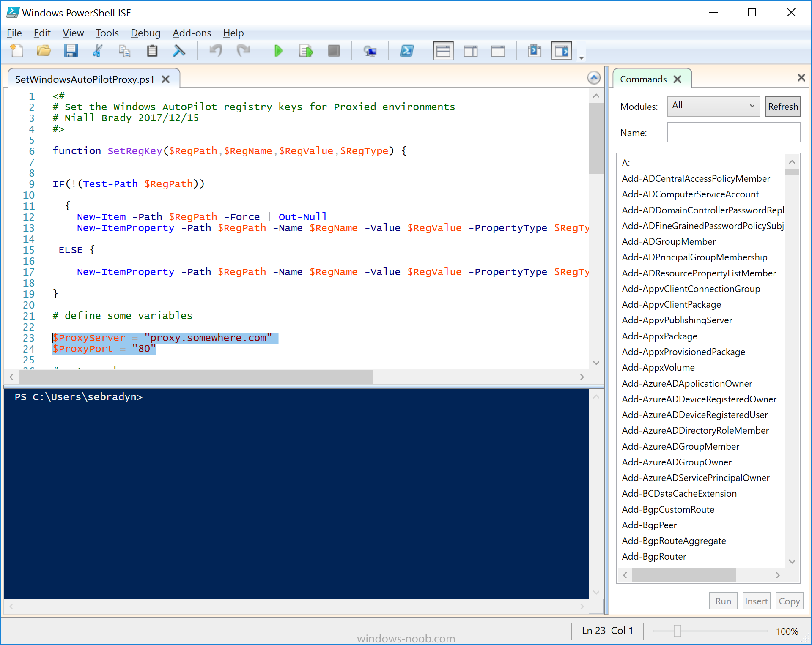Click the Commands tab label

tap(643, 79)
